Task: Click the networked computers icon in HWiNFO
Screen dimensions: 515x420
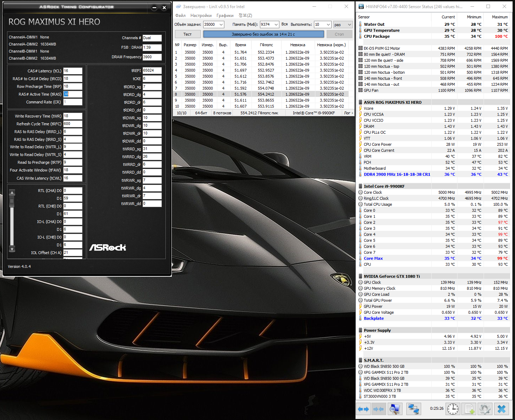Action: pyautogui.click(x=413, y=409)
